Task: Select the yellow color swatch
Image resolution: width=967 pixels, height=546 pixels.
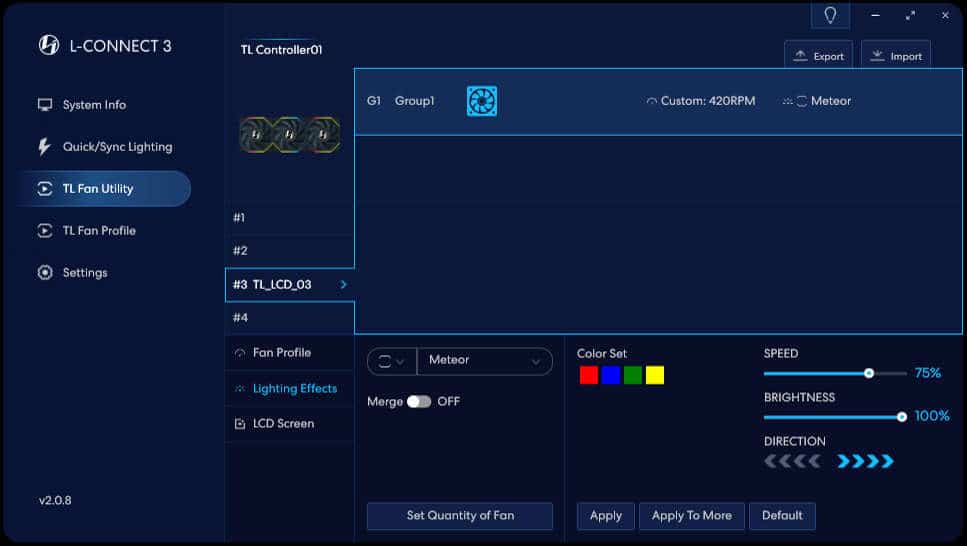Action: coord(655,375)
